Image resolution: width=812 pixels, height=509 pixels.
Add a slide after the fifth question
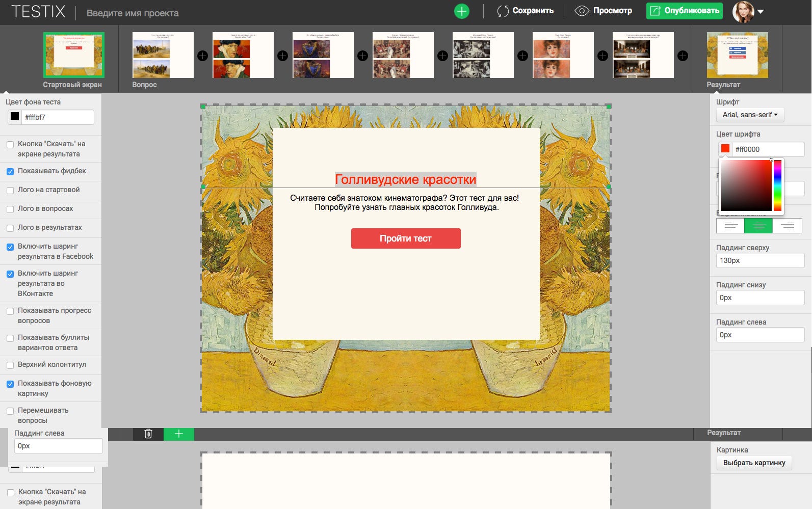click(x=523, y=56)
